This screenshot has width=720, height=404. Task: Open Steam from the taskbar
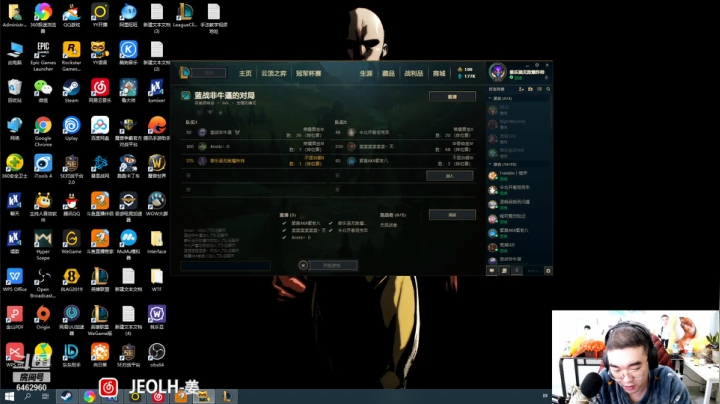click(x=67, y=396)
